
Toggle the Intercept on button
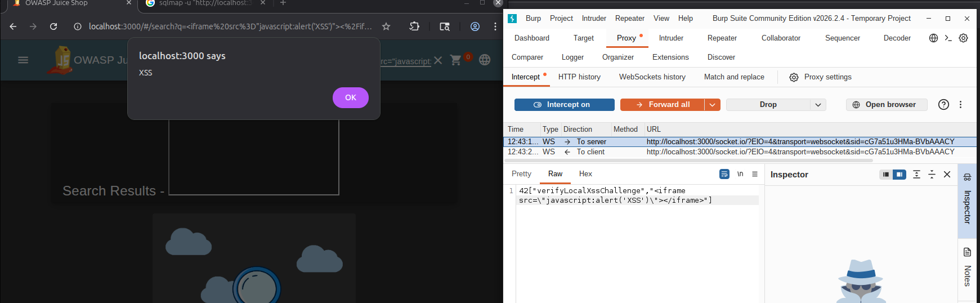(564, 105)
